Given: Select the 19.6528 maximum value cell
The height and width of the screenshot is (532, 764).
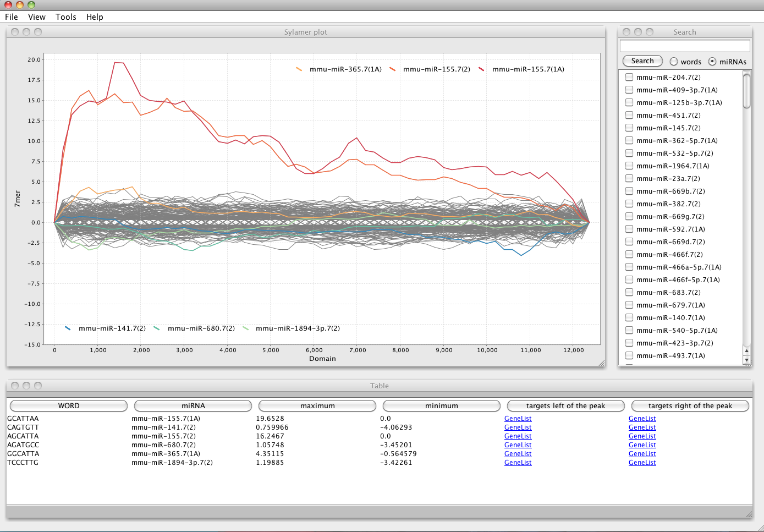Looking at the screenshot, I should click(270, 419).
